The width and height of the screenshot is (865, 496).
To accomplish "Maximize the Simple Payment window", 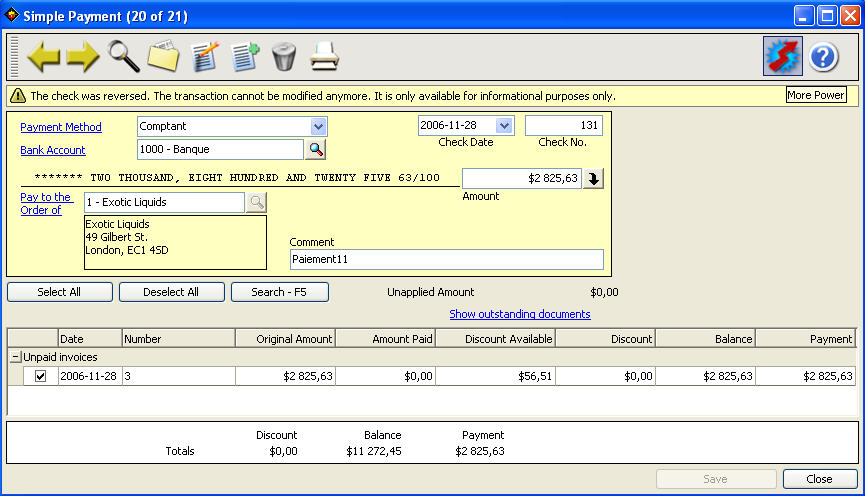I will tap(827, 15).
